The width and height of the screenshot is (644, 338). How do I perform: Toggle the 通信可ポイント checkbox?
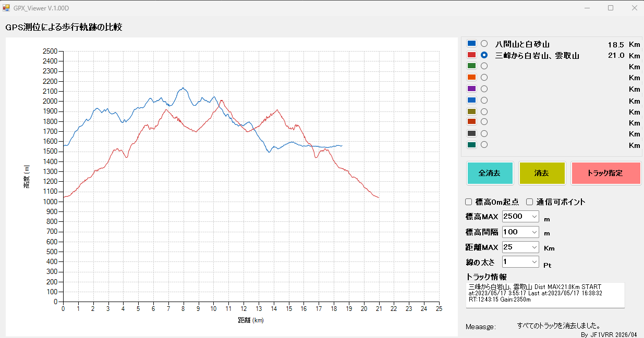[529, 202]
